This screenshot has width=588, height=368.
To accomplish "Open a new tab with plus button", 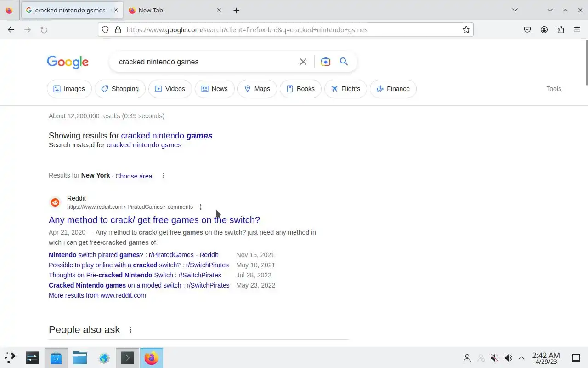I will point(236,10).
